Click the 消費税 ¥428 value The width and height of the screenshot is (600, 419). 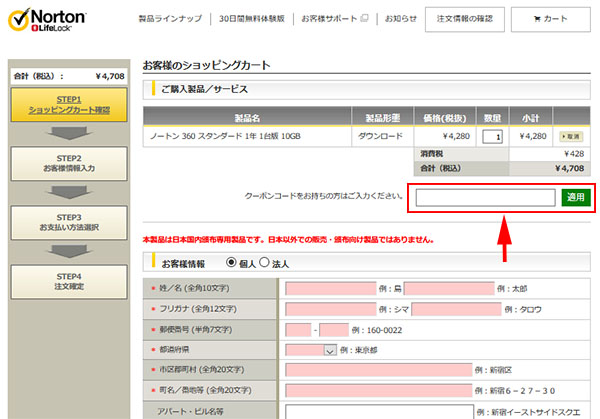[574, 154]
